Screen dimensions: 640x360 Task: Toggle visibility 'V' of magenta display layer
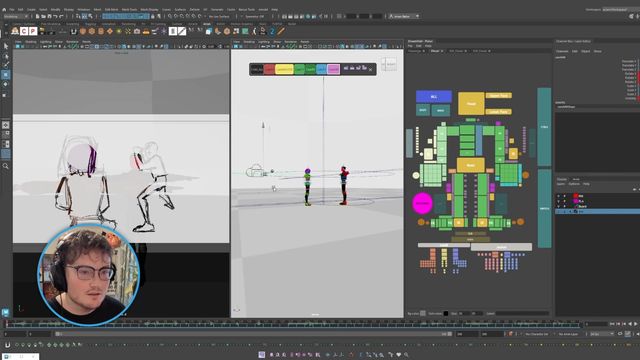coord(558,201)
